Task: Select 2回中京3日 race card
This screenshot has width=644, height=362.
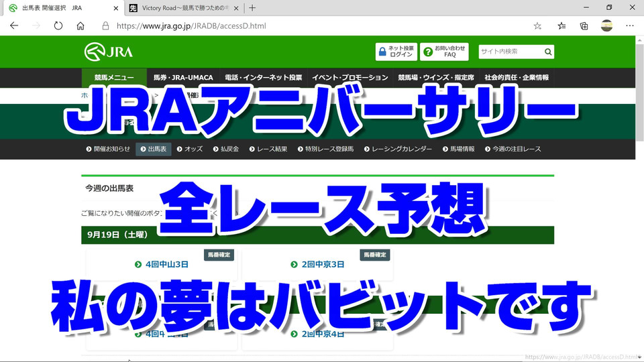Action: (317, 264)
